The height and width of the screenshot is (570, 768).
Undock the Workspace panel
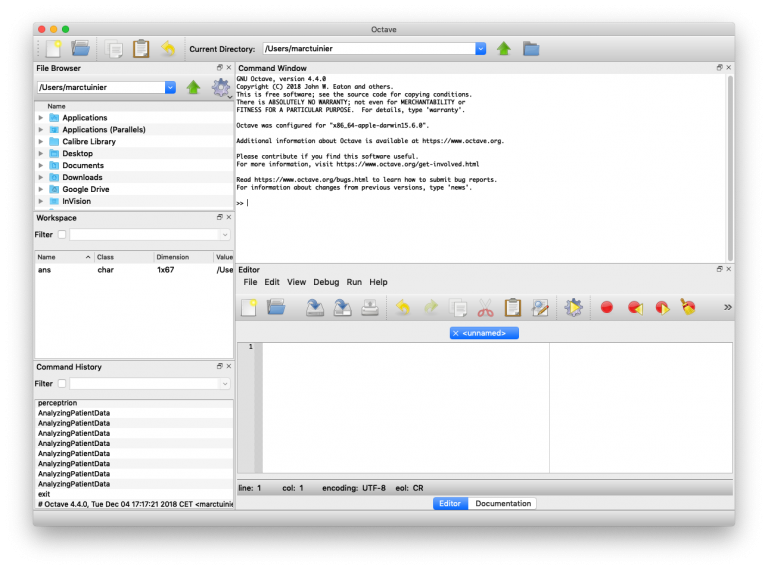coord(219,217)
